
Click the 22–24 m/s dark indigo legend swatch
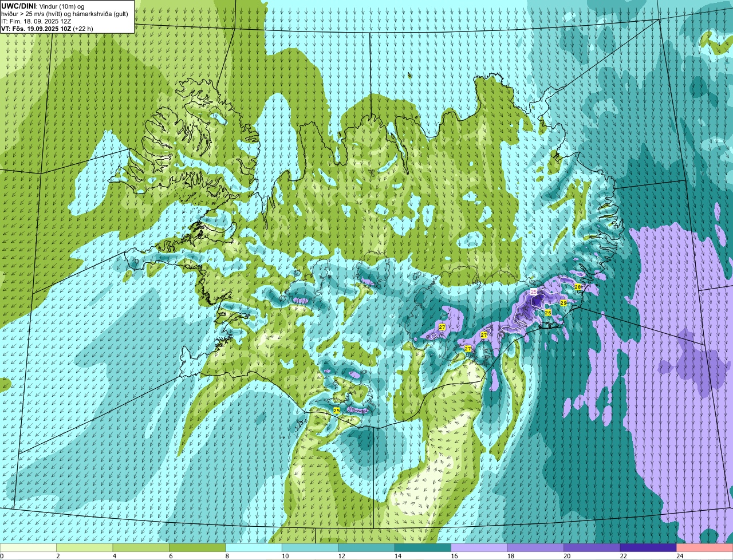(x=648, y=548)
